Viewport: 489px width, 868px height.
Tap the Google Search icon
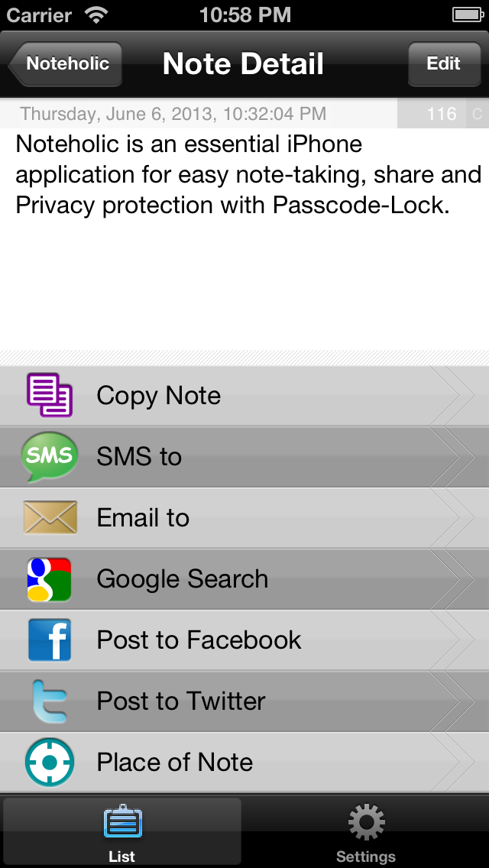coord(50,579)
